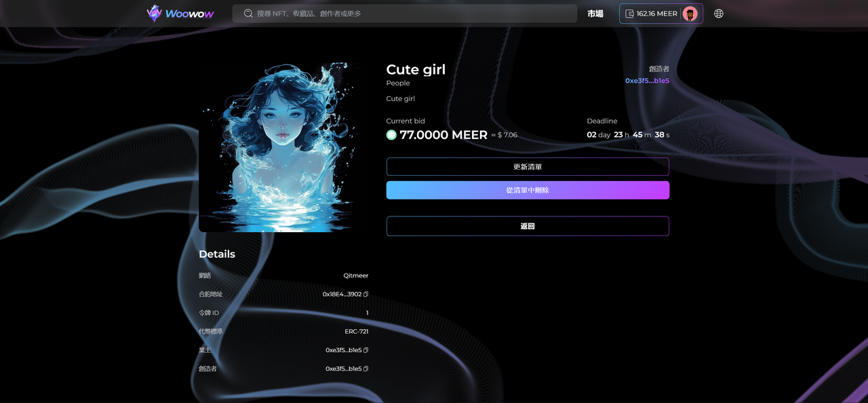Open the user avatar profile picture
Viewport: 868px width, 403px height.
pyautogui.click(x=690, y=14)
